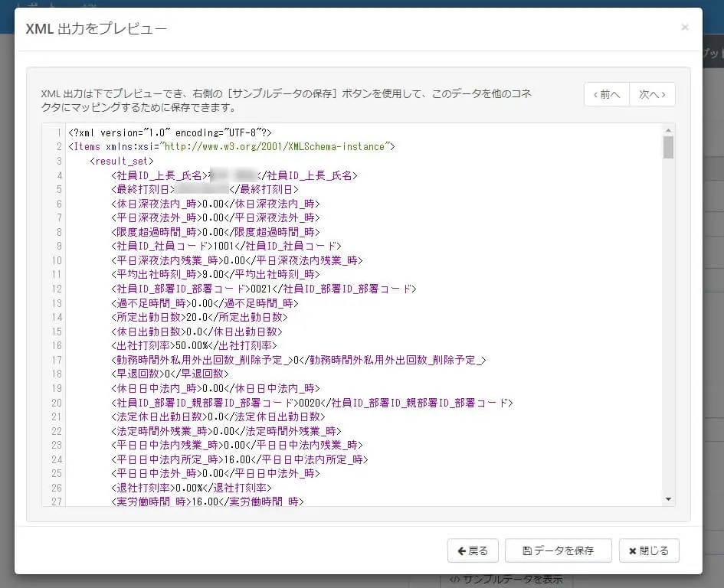724x588 pixels.
Task: Click the 平日深夜法外_時 line
Action: 215,217
